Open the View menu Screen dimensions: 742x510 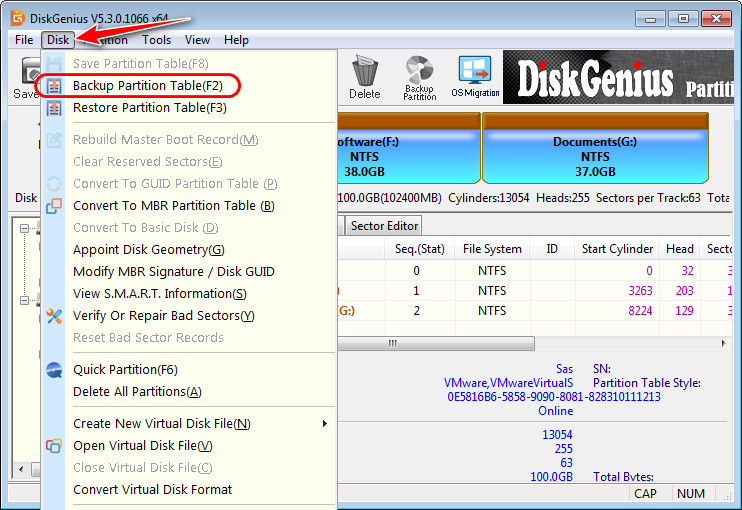click(x=197, y=40)
